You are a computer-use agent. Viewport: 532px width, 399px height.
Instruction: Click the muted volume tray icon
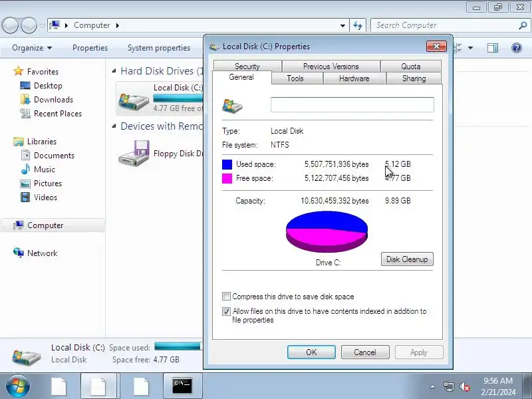(464, 386)
